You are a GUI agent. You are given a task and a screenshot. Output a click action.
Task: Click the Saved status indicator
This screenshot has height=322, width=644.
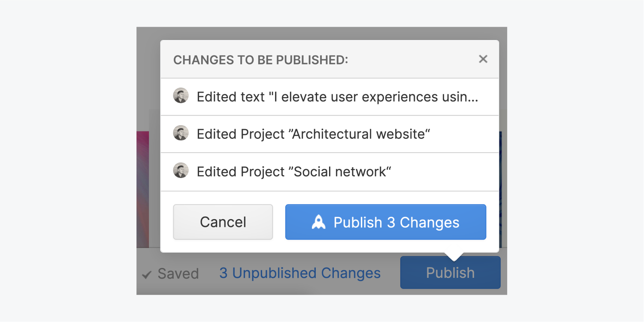[170, 273]
